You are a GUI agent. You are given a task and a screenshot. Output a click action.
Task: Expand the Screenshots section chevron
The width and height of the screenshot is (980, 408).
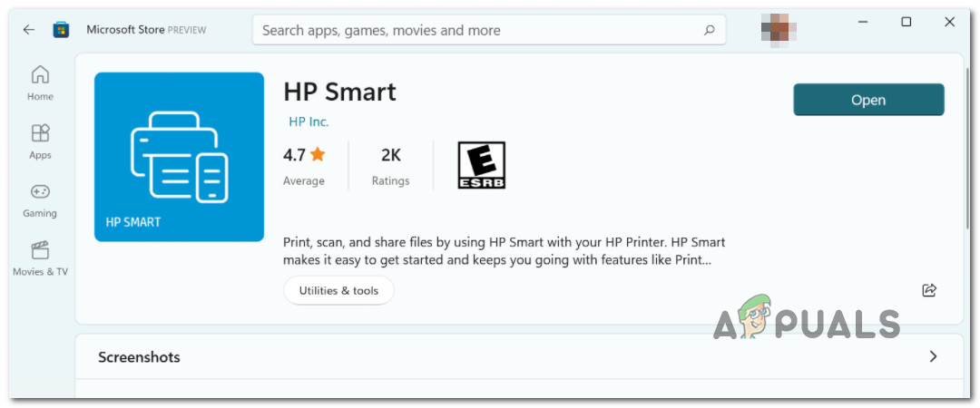tap(933, 356)
